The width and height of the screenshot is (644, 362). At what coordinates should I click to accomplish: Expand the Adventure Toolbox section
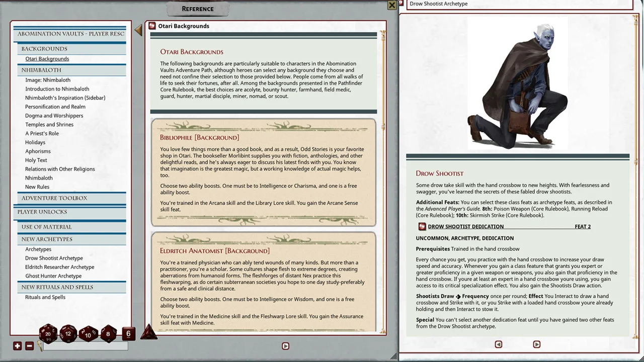[72, 198]
